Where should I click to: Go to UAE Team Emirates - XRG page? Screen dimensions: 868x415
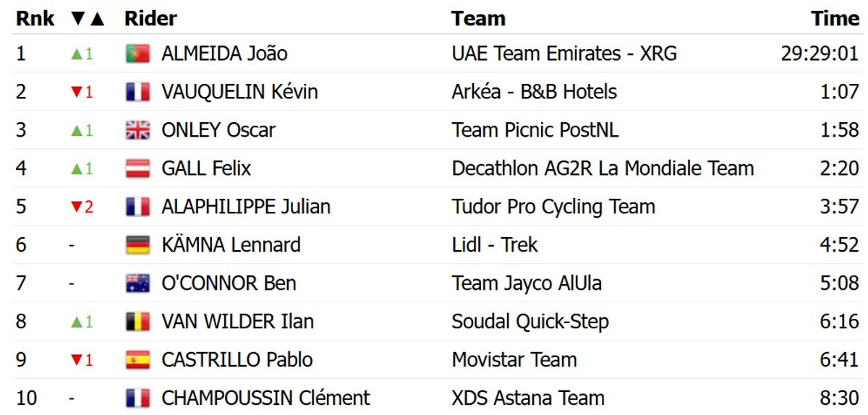[x=564, y=54]
